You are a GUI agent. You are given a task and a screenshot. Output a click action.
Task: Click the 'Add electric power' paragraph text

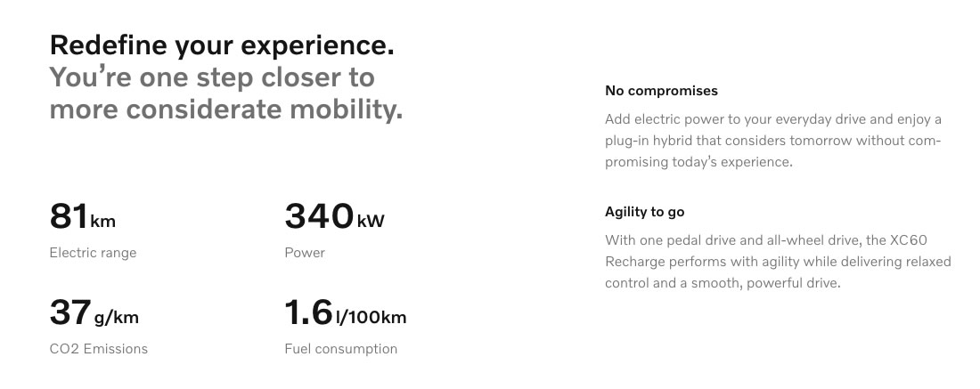(773, 141)
